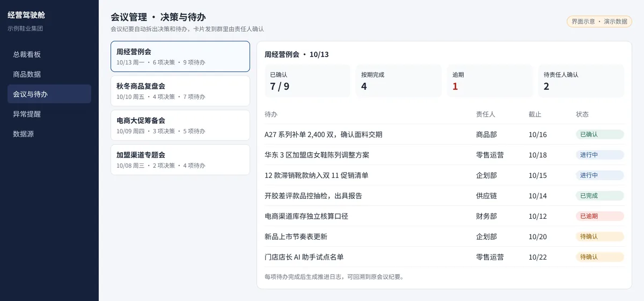The height and width of the screenshot is (301, 644).
Task: Click 企划部 owner in 新品上市节奏表 row
Action: coord(486,236)
